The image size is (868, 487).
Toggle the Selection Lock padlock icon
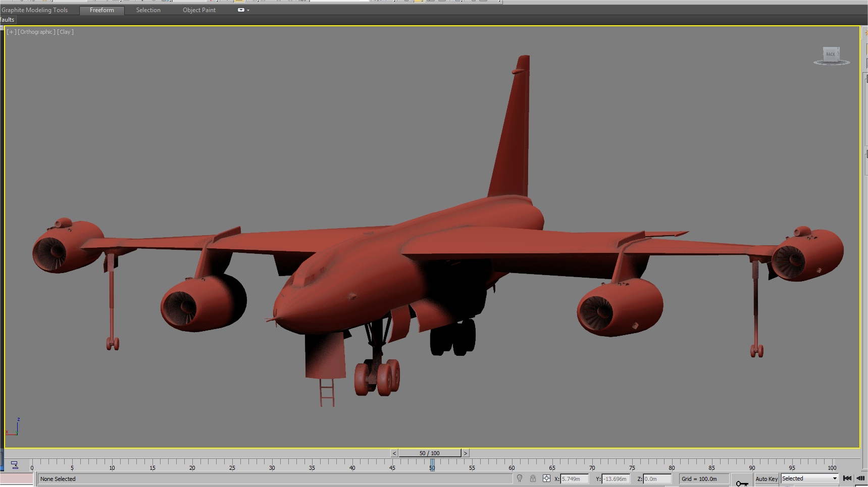click(533, 478)
